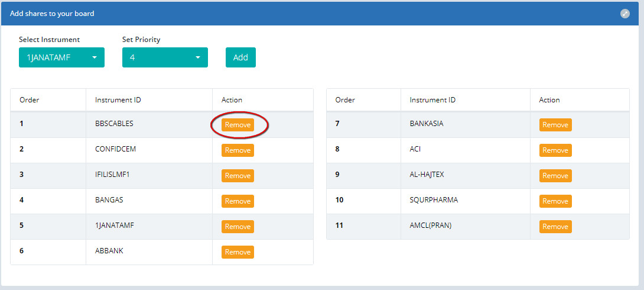Remove 1JANATAMF in row 5
The height and width of the screenshot is (290, 644).
[238, 227]
